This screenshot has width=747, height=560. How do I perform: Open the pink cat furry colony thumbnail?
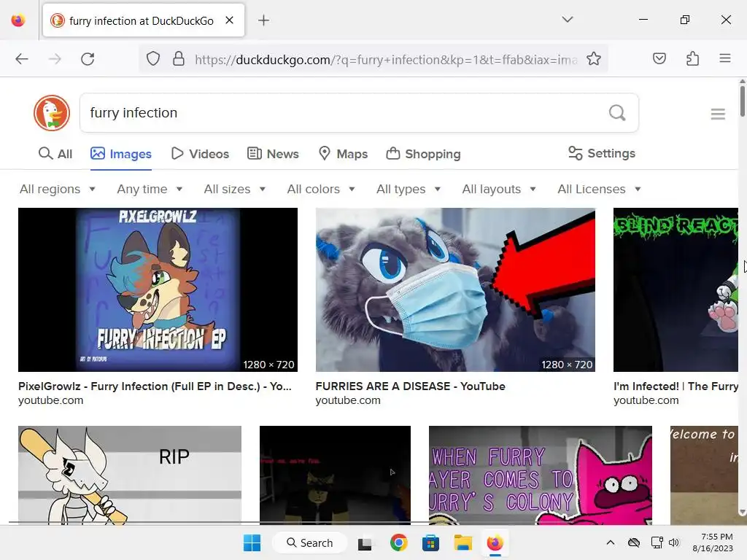click(x=541, y=475)
